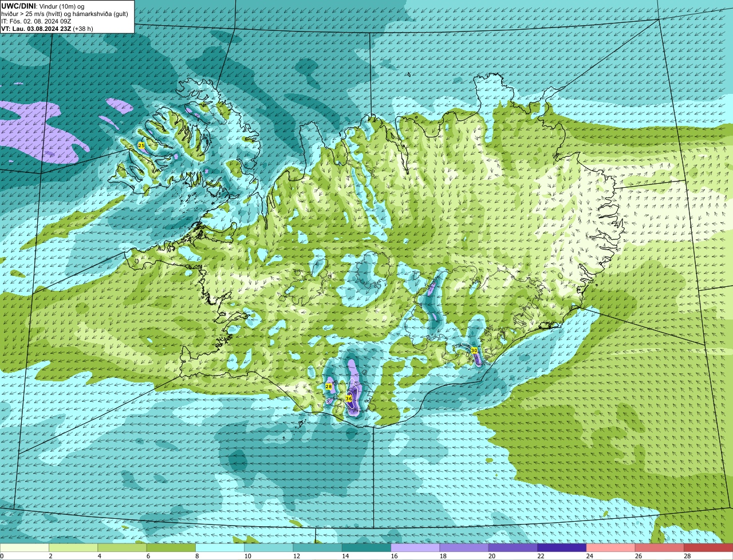The height and width of the screenshot is (560, 733).
Task: Pick the 26–28 m/s salmon swatch
Action: [x=660, y=547]
